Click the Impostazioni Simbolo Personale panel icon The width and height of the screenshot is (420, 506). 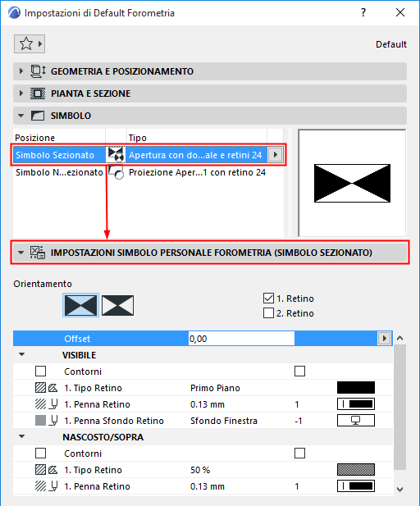38,253
